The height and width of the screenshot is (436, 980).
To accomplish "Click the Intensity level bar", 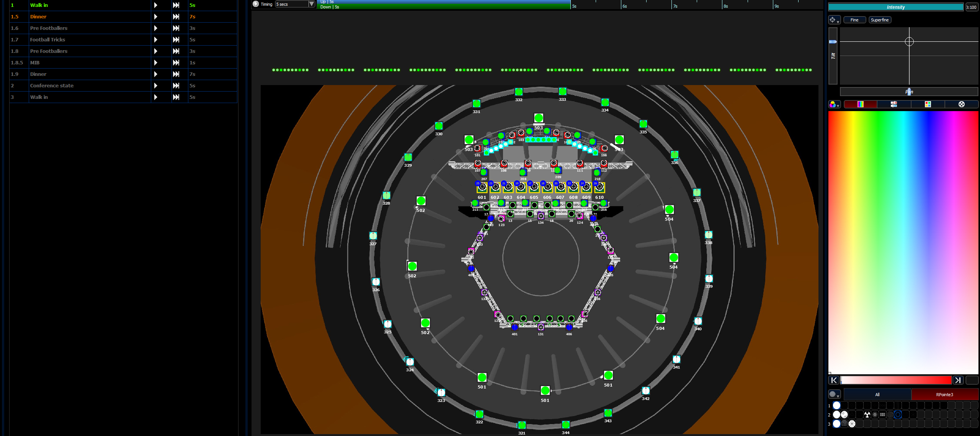I will click(x=895, y=7).
